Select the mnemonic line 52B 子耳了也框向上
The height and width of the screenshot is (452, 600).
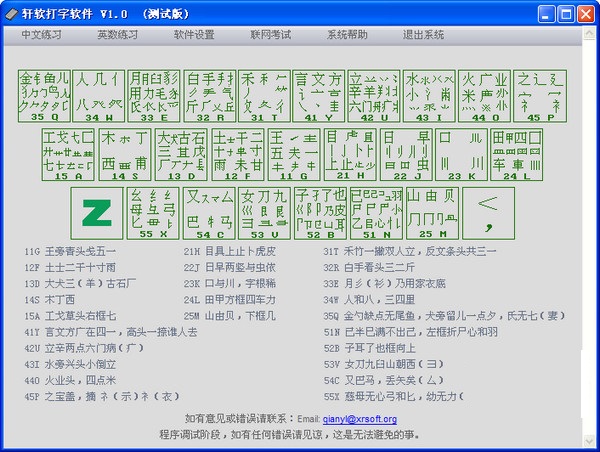(x=370, y=348)
